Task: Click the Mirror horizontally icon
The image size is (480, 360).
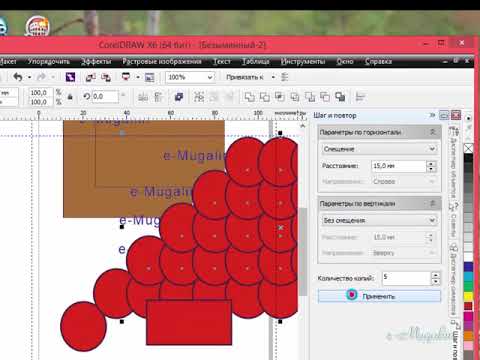Action: 143,97
